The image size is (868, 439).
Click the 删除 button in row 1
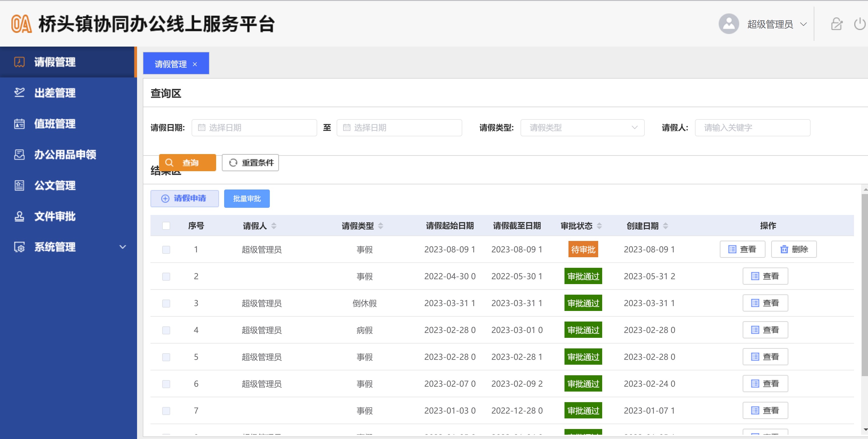(x=794, y=249)
